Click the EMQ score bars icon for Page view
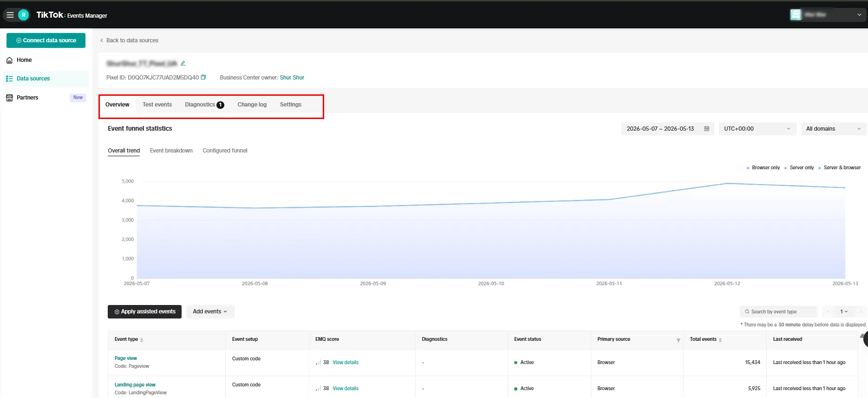 pyautogui.click(x=318, y=362)
